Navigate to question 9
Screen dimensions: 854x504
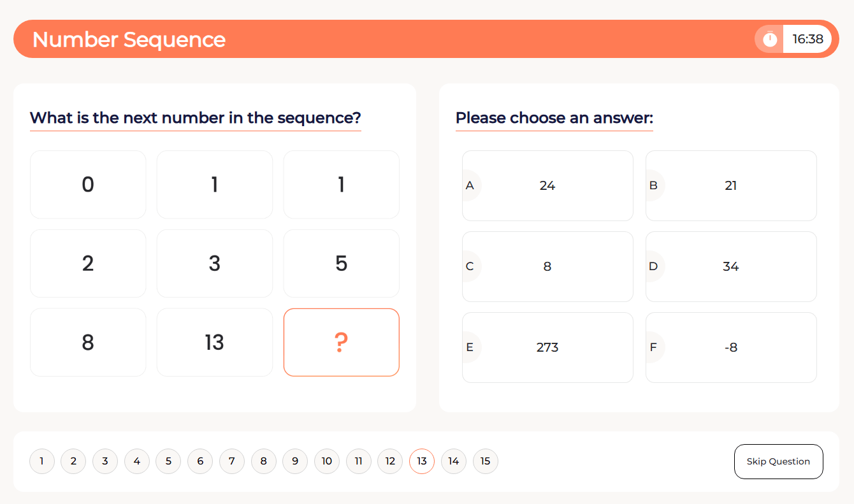[x=295, y=461]
